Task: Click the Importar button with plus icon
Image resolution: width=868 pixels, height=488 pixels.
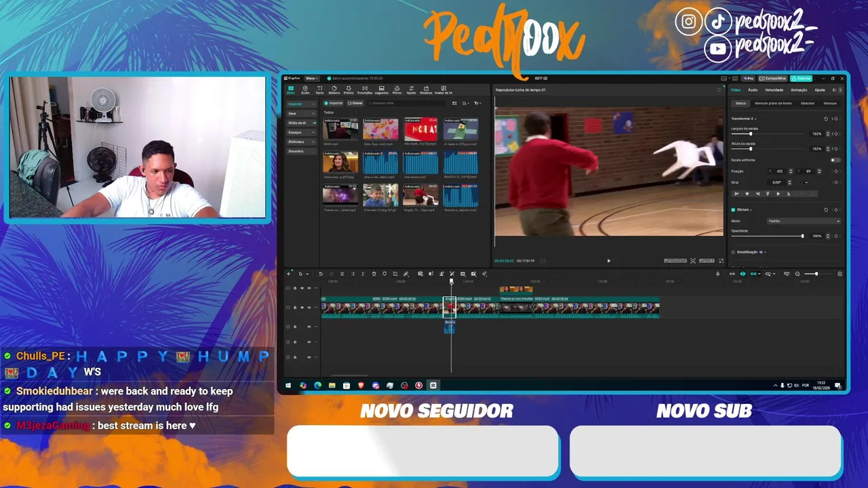Action: click(x=333, y=103)
